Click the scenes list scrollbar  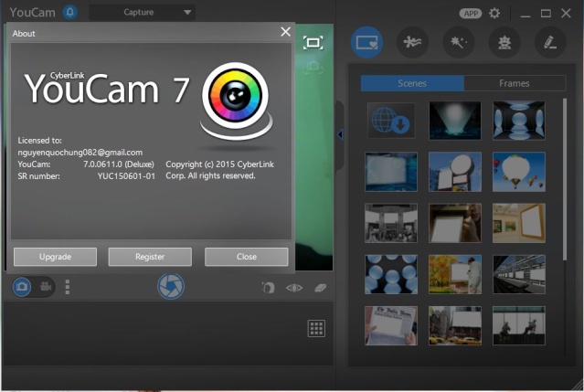(x=565, y=179)
